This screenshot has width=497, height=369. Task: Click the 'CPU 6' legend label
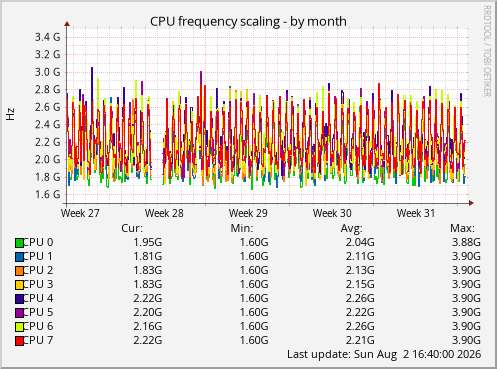(x=38, y=326)
